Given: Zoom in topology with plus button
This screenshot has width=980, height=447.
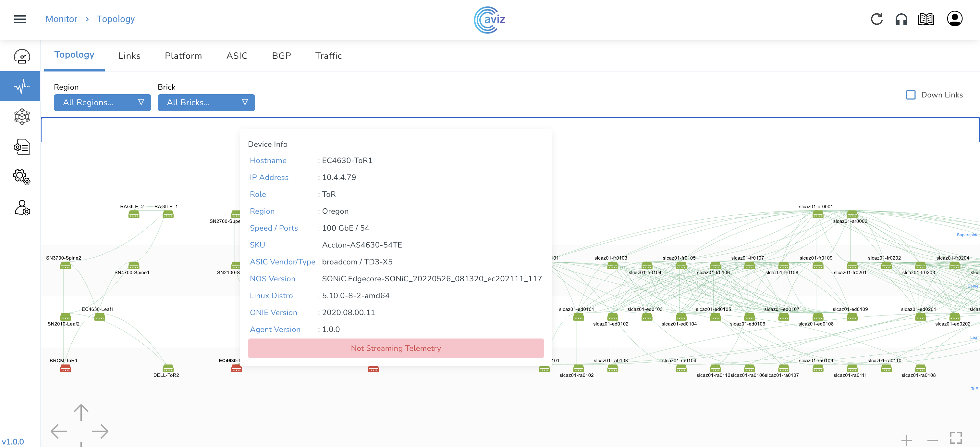Looking at the screenshot, I should [x=906, y=440].
